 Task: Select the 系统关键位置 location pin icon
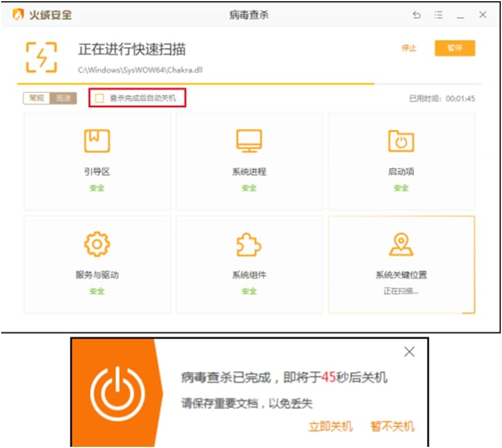click(401, 245)
